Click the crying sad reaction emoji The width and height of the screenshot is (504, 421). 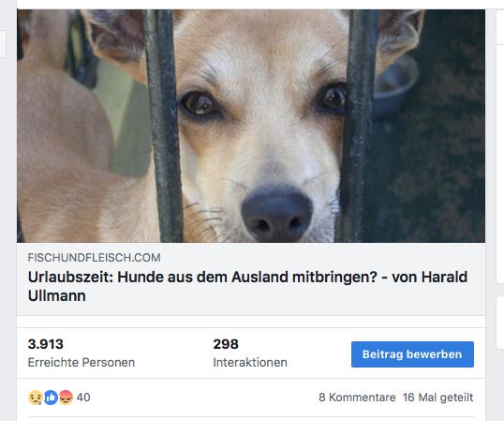pyautogui.click(x=35, y=398)
